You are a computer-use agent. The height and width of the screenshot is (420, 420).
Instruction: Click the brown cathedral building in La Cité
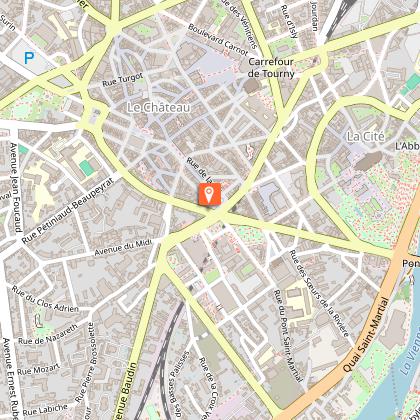click(368, 161)
